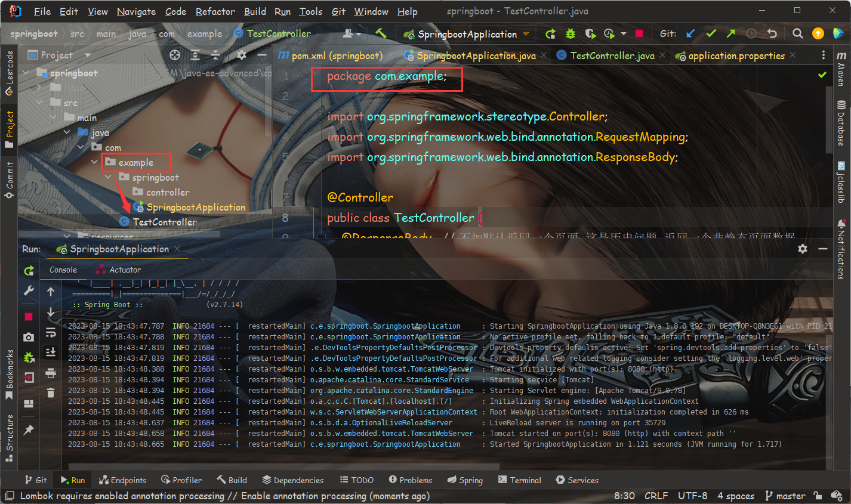Toggle the Notifications right tool window

tap(841, 249)
